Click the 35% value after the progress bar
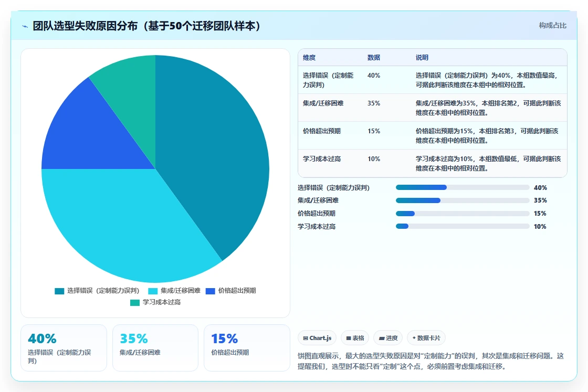Screen dimensions: 588x392 coord(540,200)
